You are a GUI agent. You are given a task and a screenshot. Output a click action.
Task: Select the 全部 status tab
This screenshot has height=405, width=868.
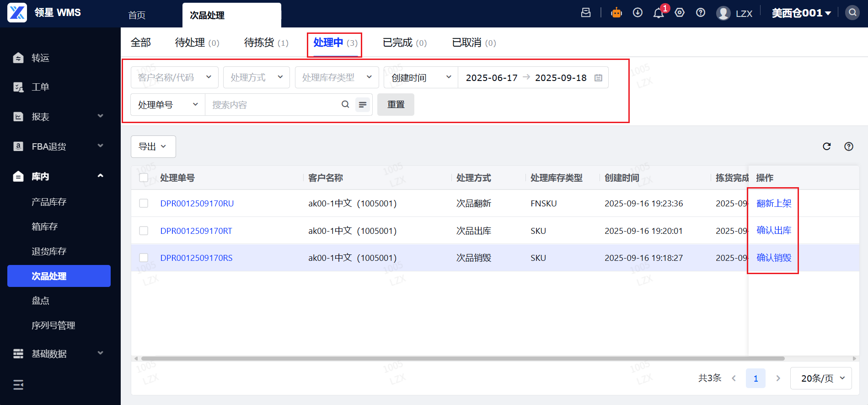pyautogui.click(x=140, y=43)
